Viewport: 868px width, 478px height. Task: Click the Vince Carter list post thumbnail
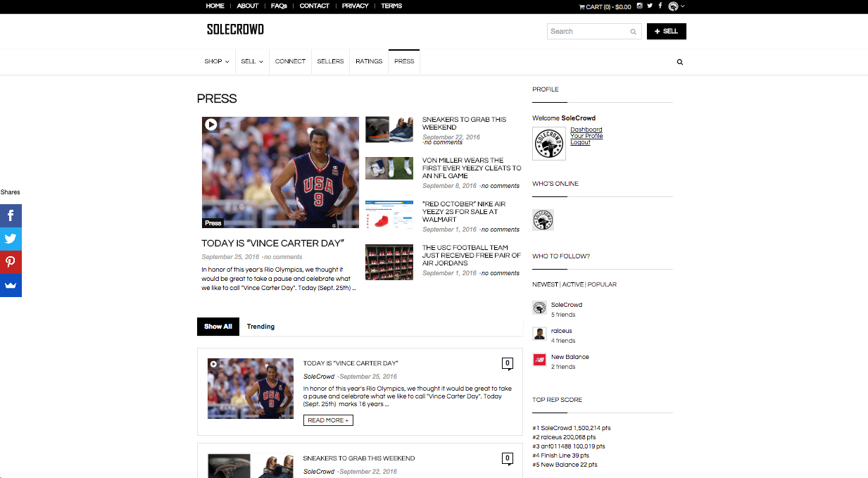pos(251,389)
